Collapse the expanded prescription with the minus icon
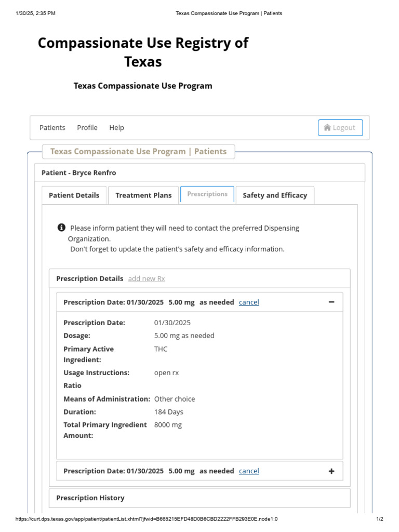The image size is (399, 532). (331, 302)
